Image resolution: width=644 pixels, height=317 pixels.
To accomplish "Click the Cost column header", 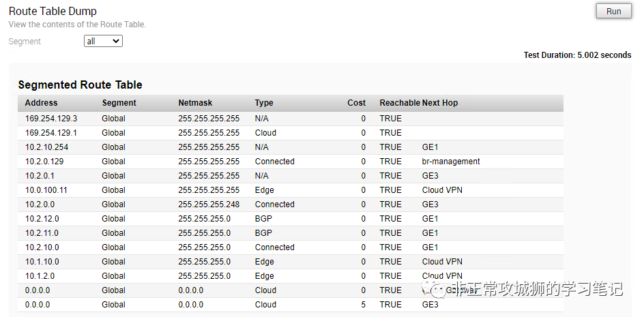I will 356,103.
